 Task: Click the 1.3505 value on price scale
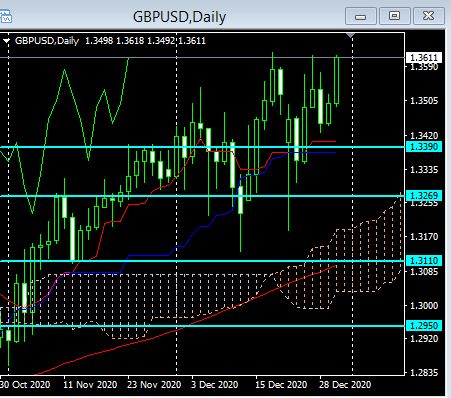424,101
